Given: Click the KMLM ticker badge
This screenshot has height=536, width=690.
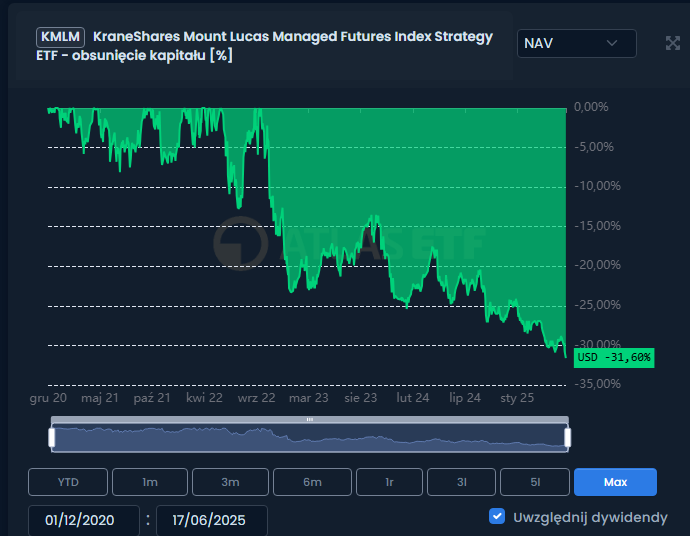Looking at the screenshot, I should 60,37.
